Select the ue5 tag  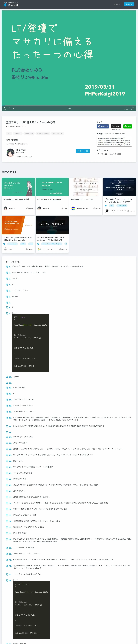111,206
